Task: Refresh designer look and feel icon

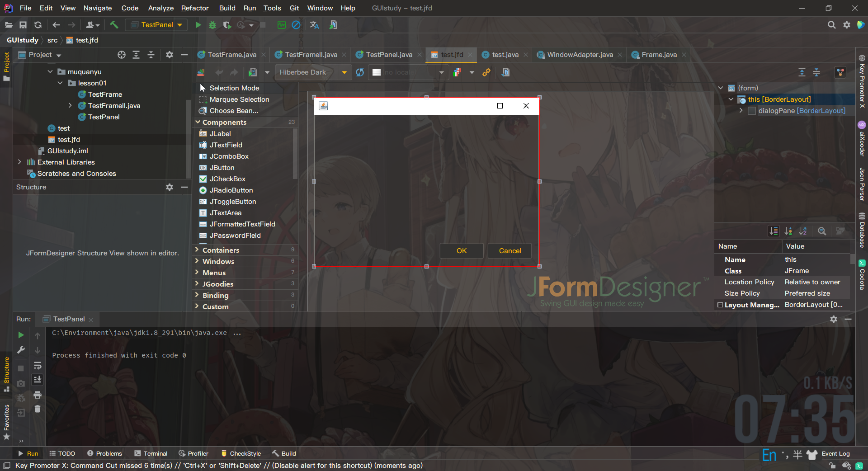Action: coord(360,72)
